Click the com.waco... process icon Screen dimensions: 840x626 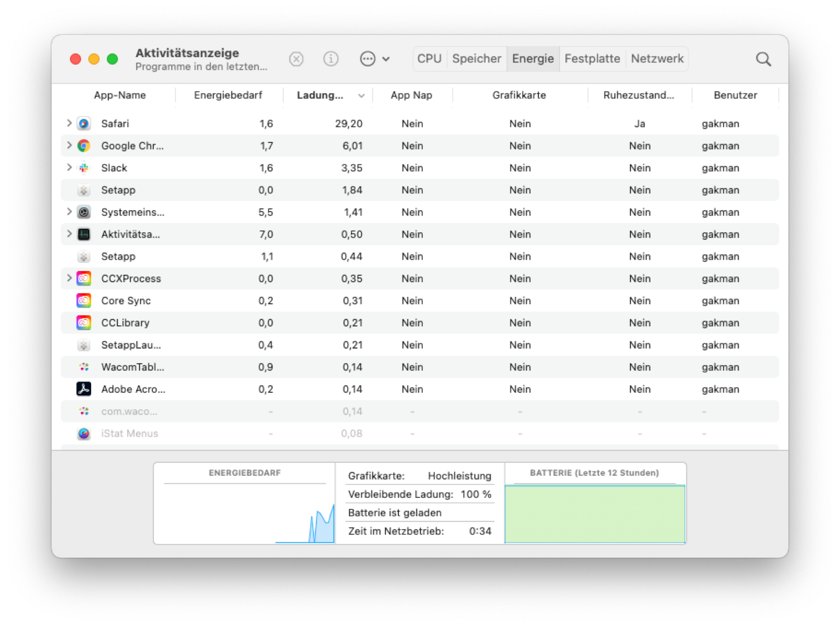[83, 411]
